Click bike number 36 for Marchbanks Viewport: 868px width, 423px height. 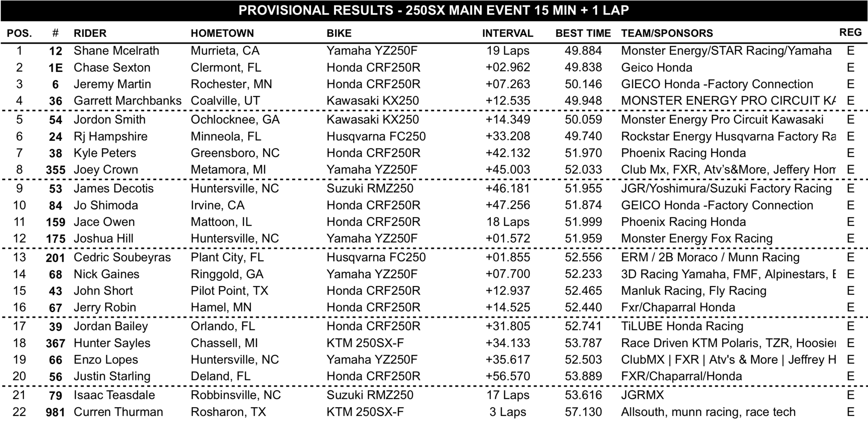tap(56, 101)
